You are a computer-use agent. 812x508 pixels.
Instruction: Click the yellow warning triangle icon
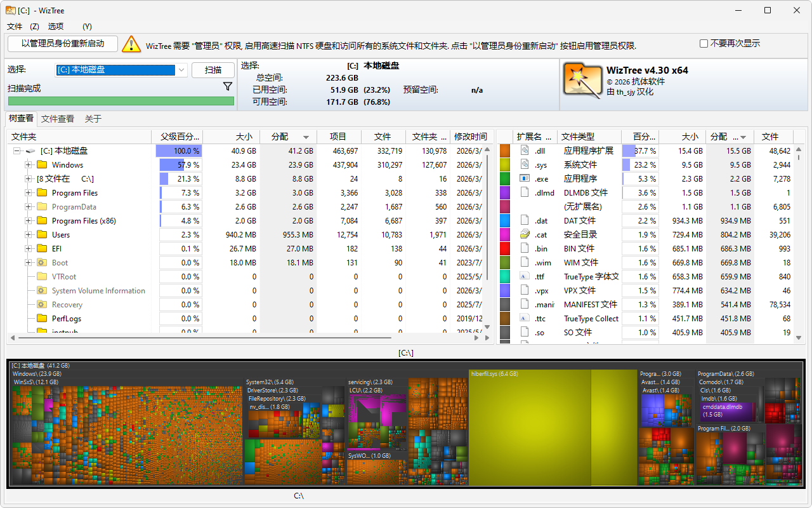[x=131, y=44]
